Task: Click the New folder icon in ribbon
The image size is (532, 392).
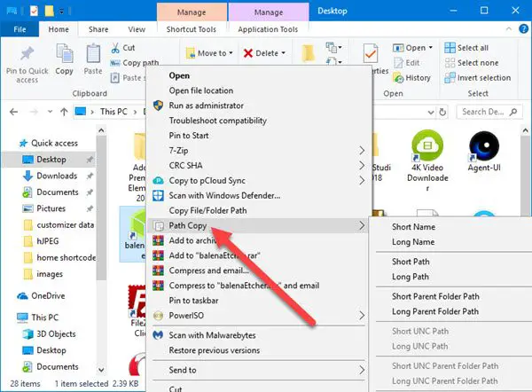Action: (x=308, y=53)
